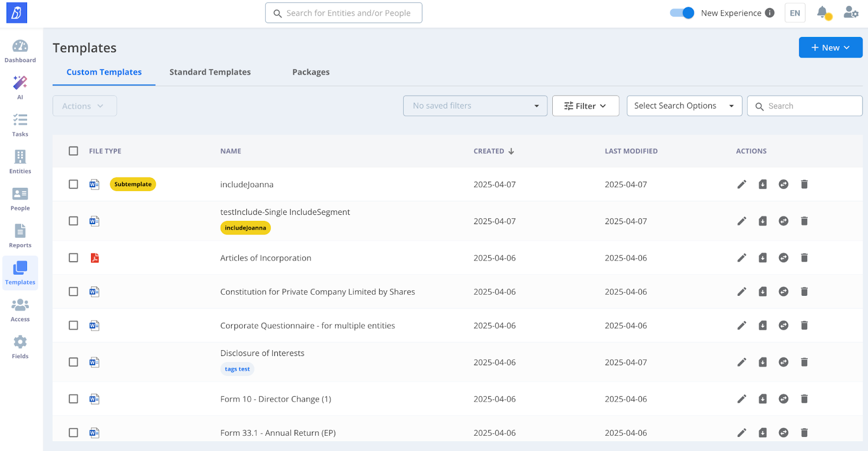Click the FILE TYPE column header

[105, 151]
